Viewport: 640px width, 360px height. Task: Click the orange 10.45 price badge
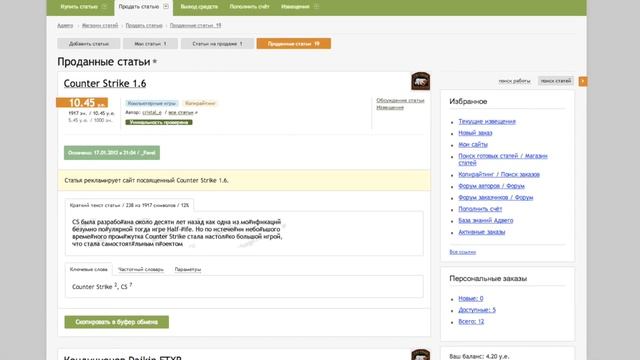(x=82, y=102)
